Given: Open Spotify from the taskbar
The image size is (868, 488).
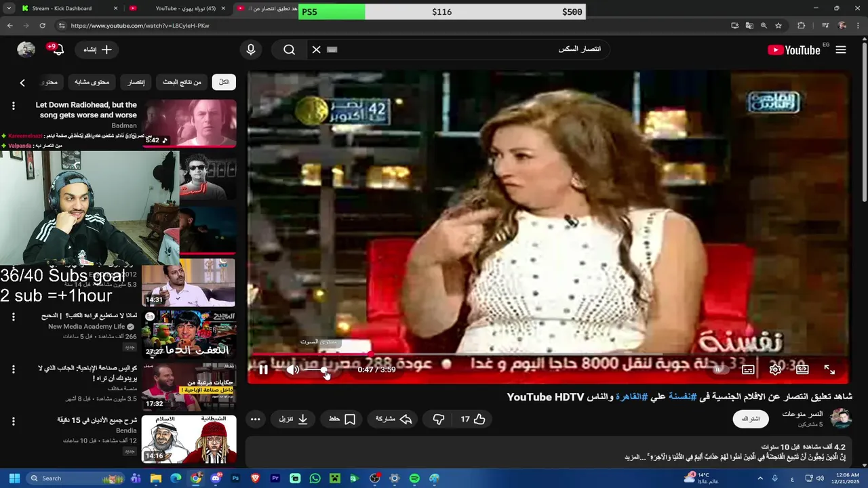Looking at the screenshot, I should (414, 478).
